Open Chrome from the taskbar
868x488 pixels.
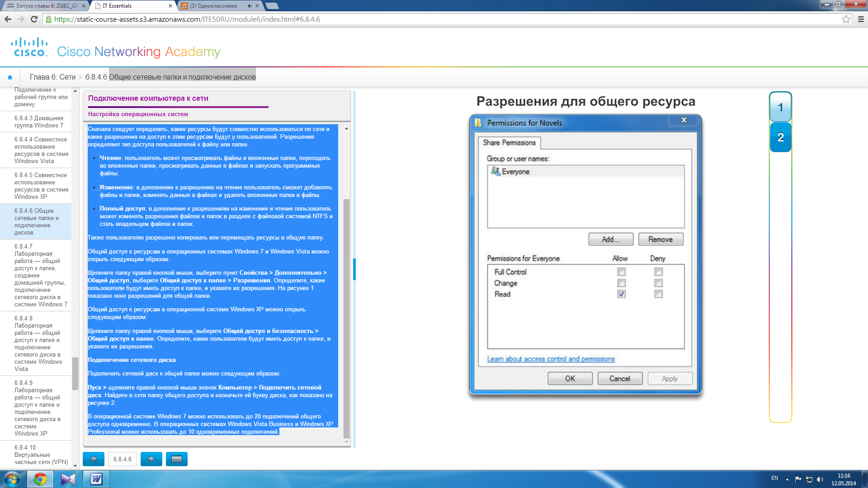click(x=40, y=479)
